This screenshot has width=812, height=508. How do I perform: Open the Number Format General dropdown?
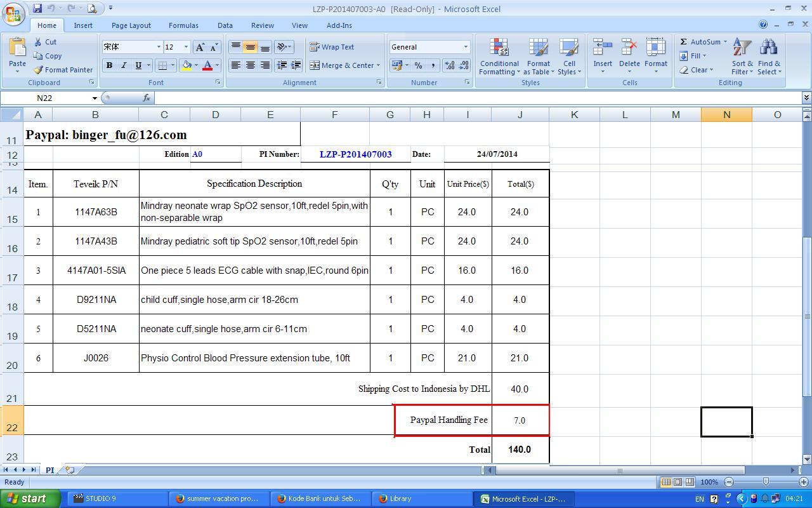(x=465, y=47)
